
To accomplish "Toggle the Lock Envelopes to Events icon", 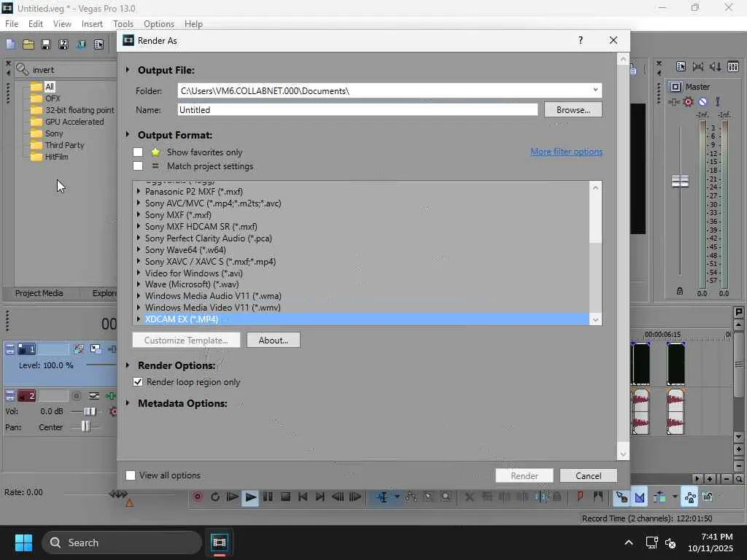I will (x=690, y=497).
